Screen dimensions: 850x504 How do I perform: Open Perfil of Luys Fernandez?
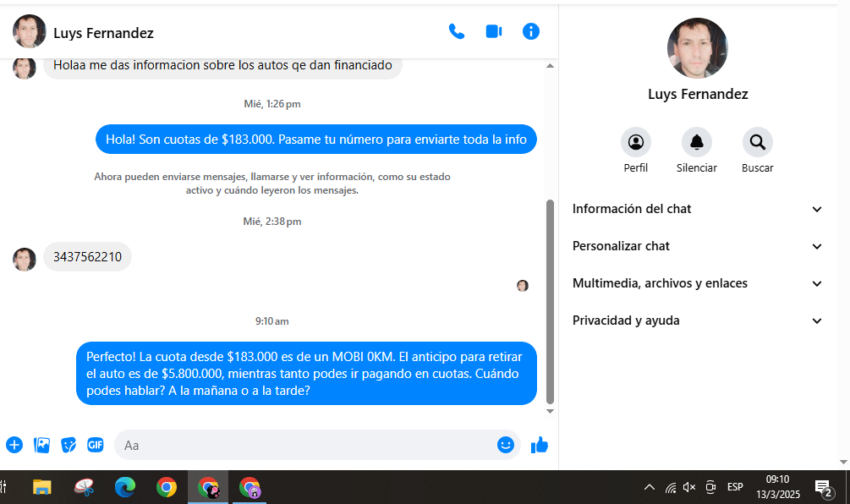[635, 142]
